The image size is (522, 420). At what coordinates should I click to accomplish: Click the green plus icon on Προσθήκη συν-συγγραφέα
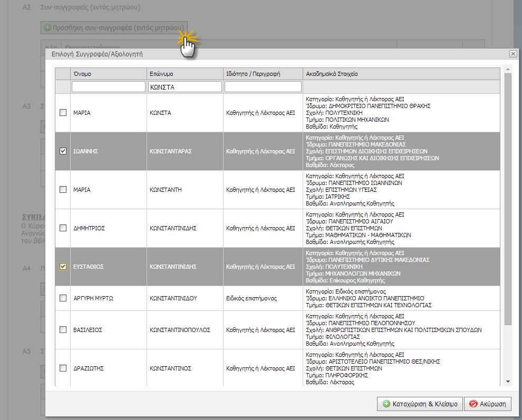pos(47,27)
